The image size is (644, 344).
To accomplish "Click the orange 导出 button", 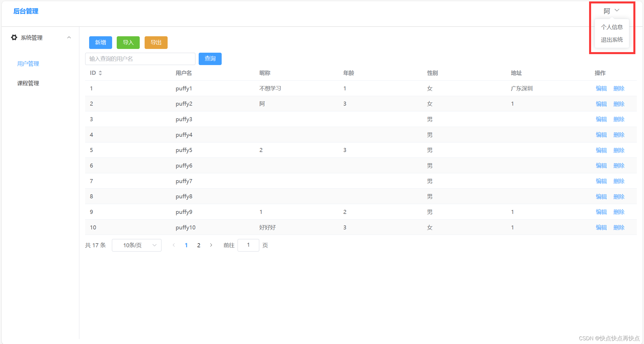I will point(156,43).
